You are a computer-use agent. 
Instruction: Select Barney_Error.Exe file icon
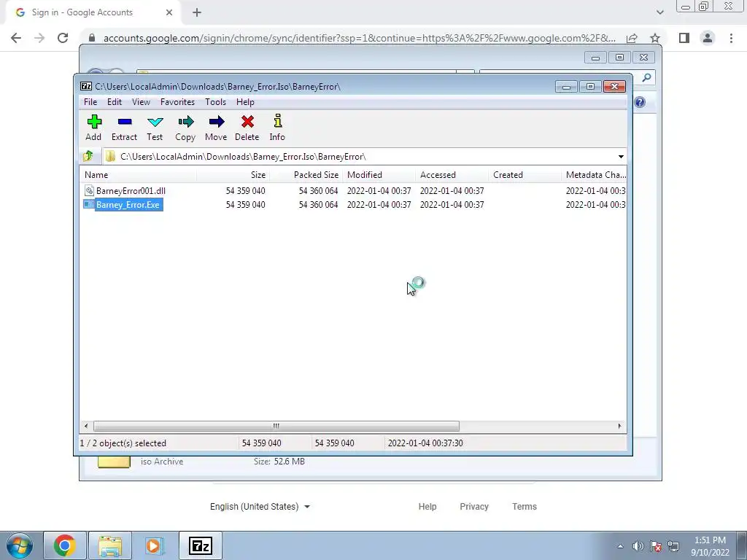[x=89, y=204]
